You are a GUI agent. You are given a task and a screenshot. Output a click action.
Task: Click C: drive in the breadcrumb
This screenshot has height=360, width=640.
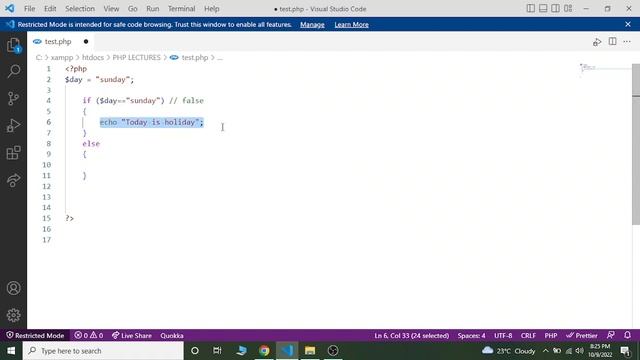(x=39, y=58)
